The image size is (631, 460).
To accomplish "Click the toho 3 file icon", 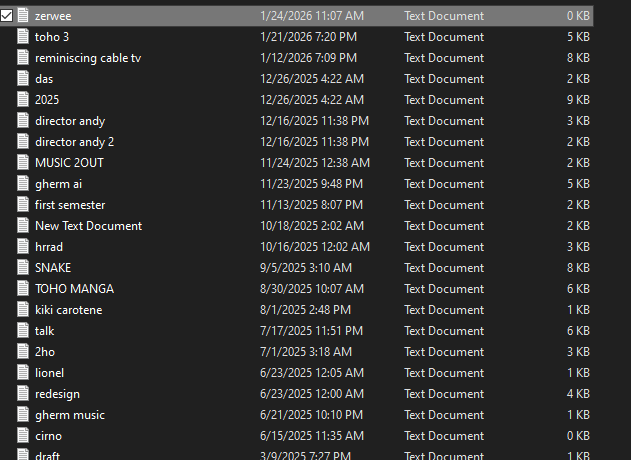I will (24, 37).
